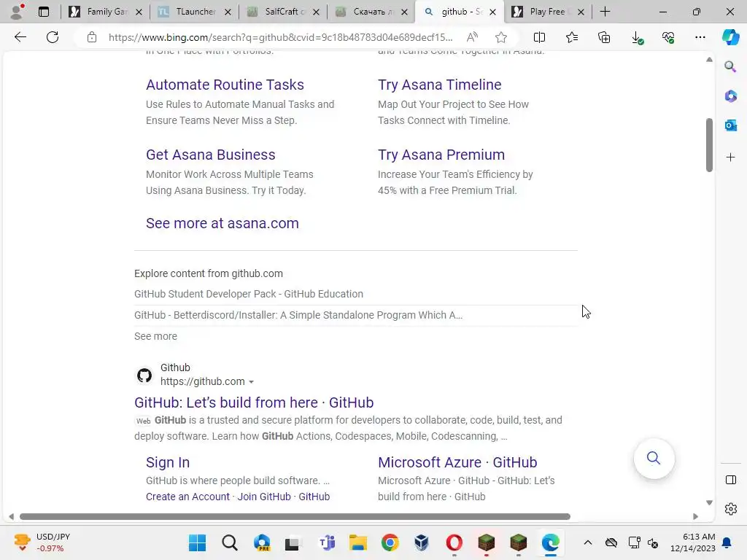
Task: Open sidebar Search icon
Action: pos(730,66)
